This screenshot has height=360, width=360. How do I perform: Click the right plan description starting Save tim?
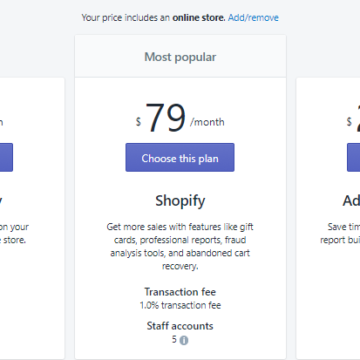pos(340,233)
